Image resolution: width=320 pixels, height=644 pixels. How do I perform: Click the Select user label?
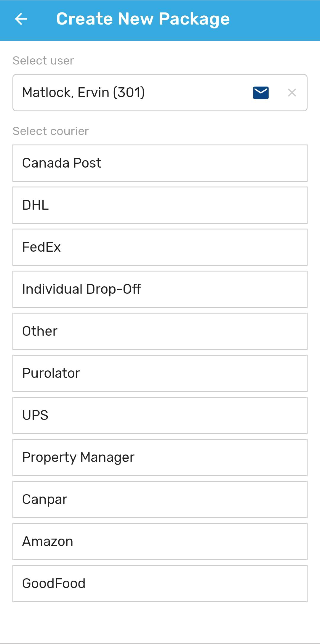(x=43, y=61)
